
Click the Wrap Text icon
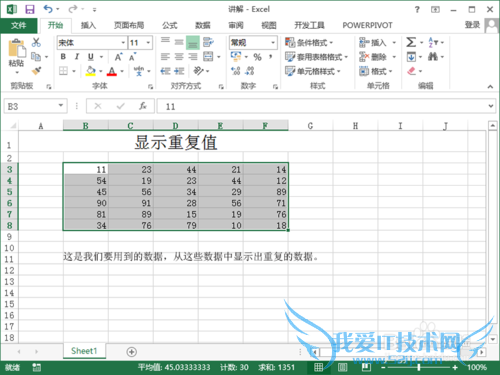208,42
